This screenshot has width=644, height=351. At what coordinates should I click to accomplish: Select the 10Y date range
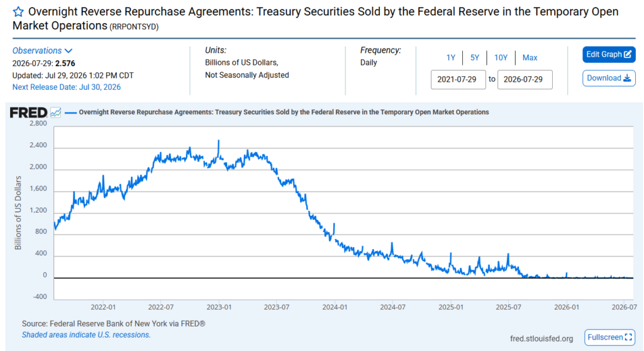pyautogui.click(x=501, y=57)
